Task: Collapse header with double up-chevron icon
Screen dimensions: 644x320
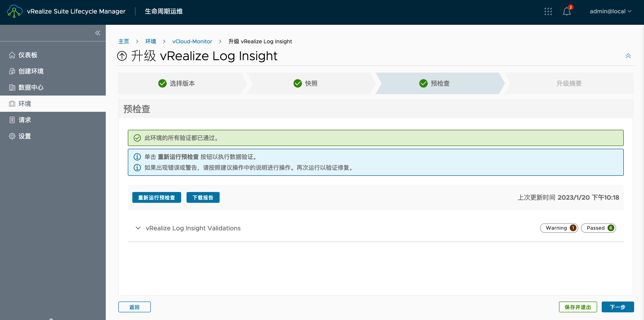Action: pos(628,56)
